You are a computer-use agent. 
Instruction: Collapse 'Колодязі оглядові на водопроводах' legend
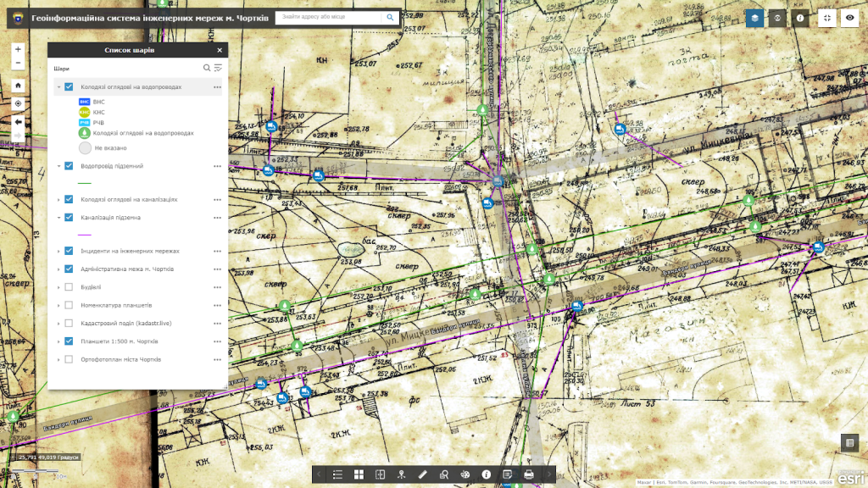(x=58, y=86)
